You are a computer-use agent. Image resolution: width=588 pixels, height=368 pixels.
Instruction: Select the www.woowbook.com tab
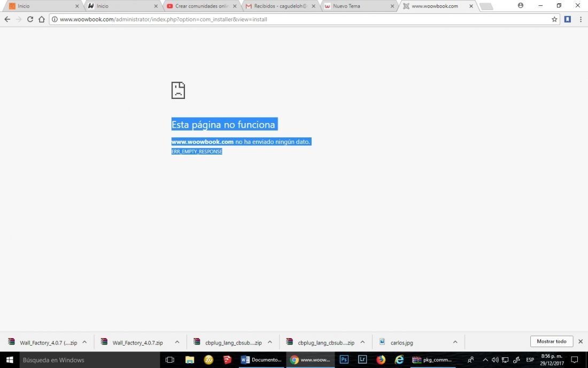(437, 6)
